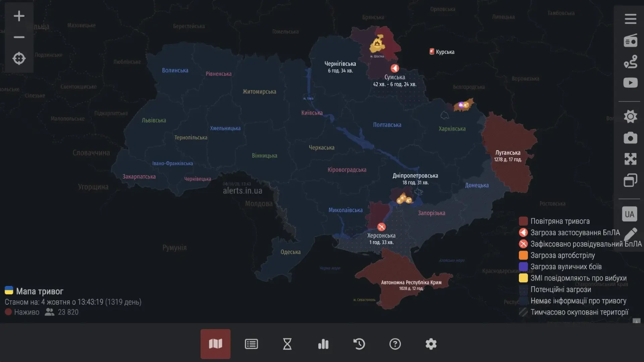Zoom in with the plus button
This screenshot has width=644, height=362.
coord(19,16)
